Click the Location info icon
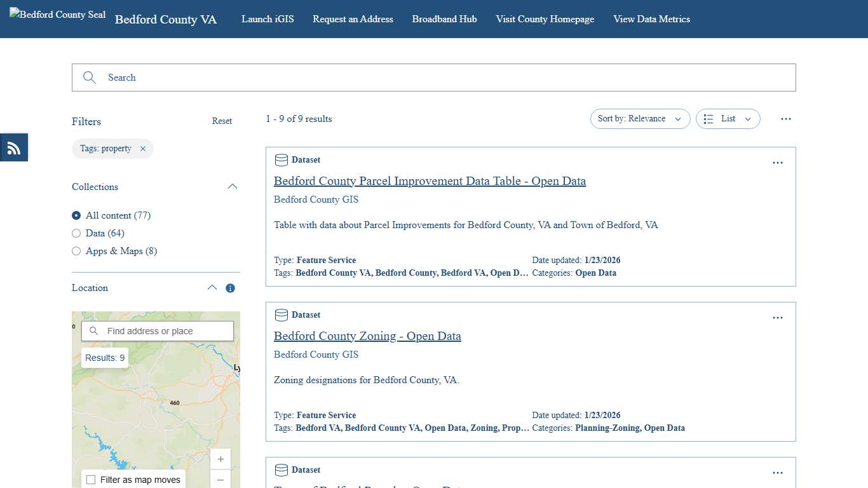Viewport: 868px width, 488px height. click(x=230, y=288)
